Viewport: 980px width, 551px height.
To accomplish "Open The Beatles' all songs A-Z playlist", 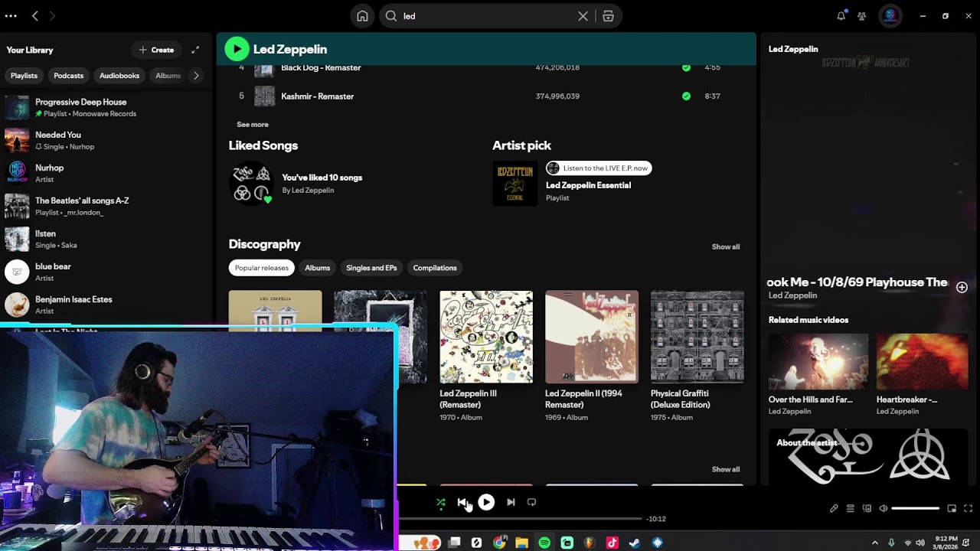I will click(106, 207).
